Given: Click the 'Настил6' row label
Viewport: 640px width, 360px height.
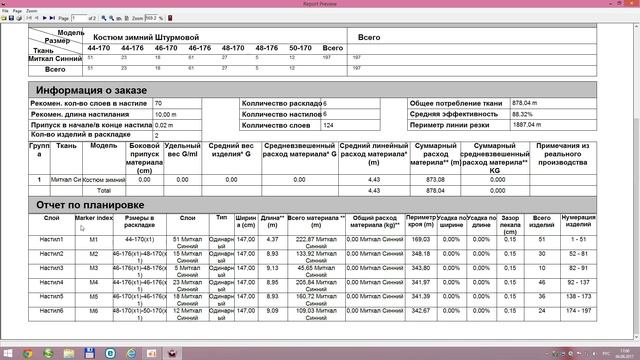Looking at the screenshot, I should [51, 311].
